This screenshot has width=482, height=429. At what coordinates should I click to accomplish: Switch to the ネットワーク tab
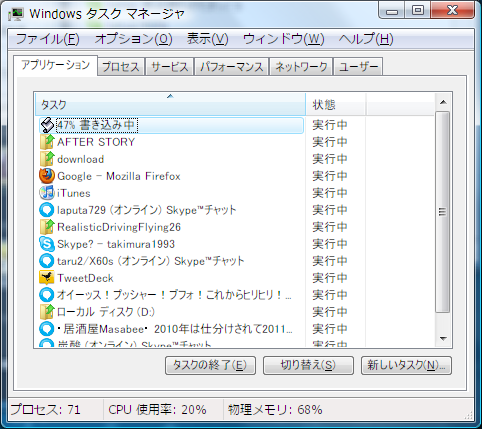coord(301,67)
